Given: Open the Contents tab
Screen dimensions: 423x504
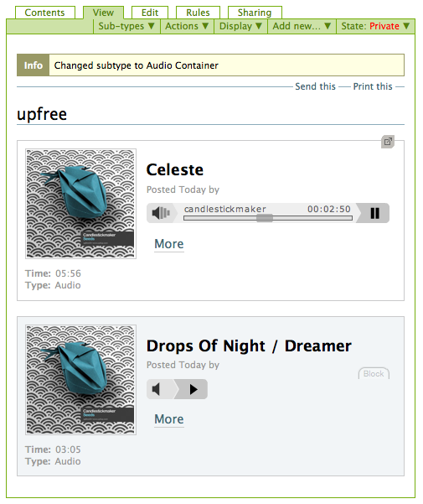Looking at the screenshot, I should coord(45,13).
